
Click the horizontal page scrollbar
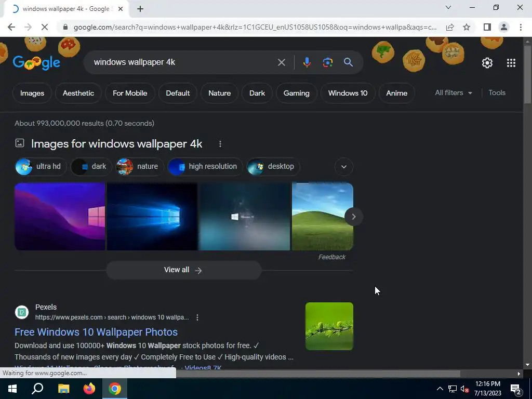pyautogui.click(x=318, y=374)
